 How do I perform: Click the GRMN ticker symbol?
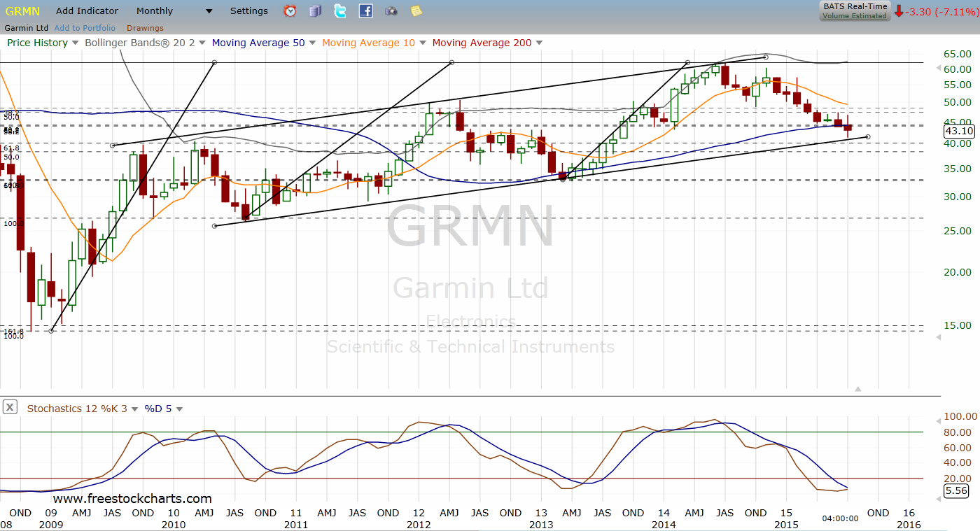[x=22, y=11]
